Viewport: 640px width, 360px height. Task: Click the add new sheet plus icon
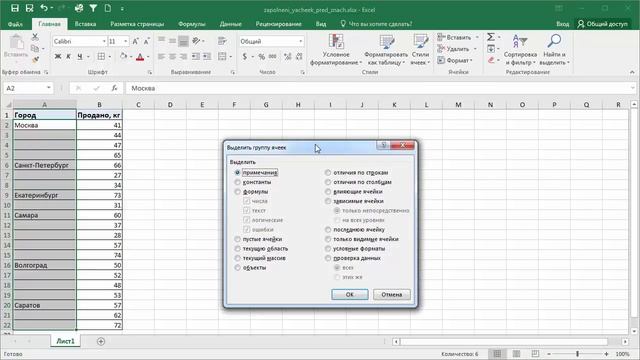coord(101,341)
